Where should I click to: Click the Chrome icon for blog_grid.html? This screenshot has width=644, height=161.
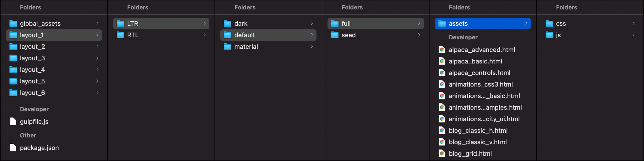click(x=442, y=153)
